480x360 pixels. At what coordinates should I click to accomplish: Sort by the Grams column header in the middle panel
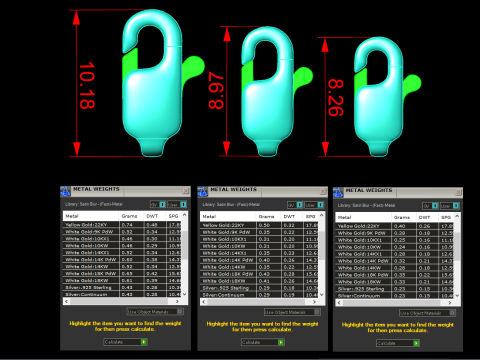click(x=268, y=216)
